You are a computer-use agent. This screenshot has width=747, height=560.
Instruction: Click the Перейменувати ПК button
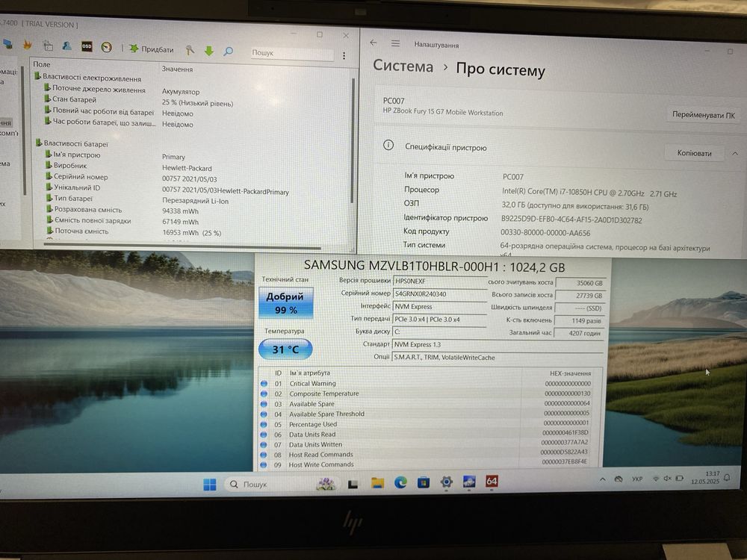[x=703, y=115]
